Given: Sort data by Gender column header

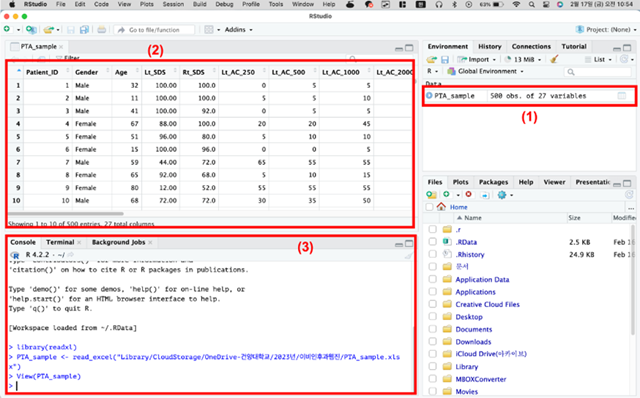Looking at the screenshot, I should (91, 72).
